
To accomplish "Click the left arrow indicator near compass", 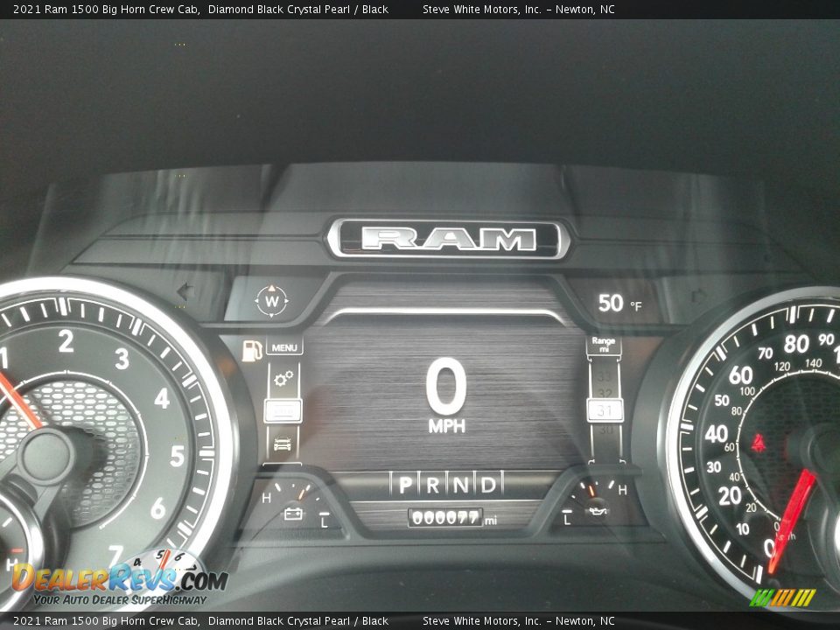I will click(185, 291).
